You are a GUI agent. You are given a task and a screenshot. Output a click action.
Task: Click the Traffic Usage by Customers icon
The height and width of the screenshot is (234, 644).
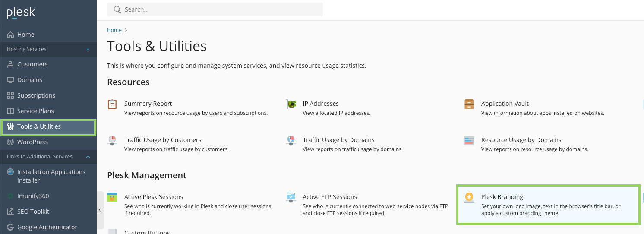point(112,140)
